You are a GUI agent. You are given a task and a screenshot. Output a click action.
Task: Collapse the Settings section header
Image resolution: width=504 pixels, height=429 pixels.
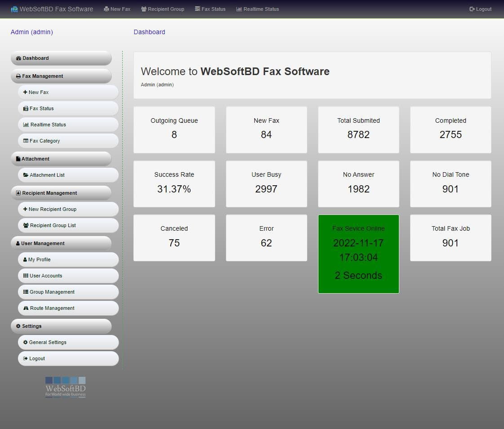click(x=62, y=326)
